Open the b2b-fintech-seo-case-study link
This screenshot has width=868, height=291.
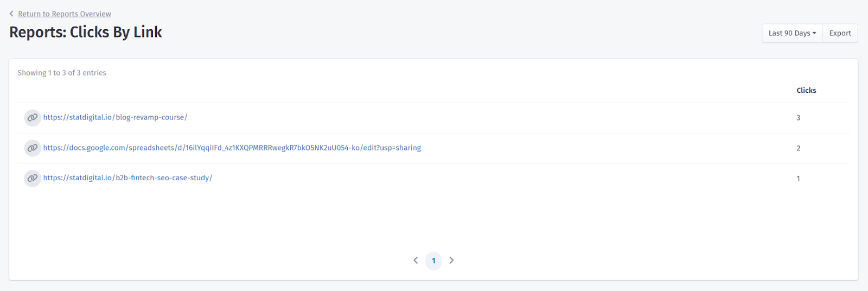[x=127, y=178]
